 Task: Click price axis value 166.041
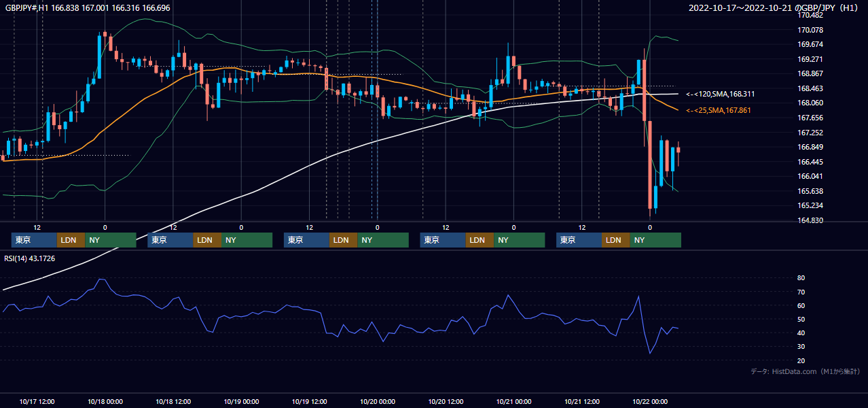point(812,177)
